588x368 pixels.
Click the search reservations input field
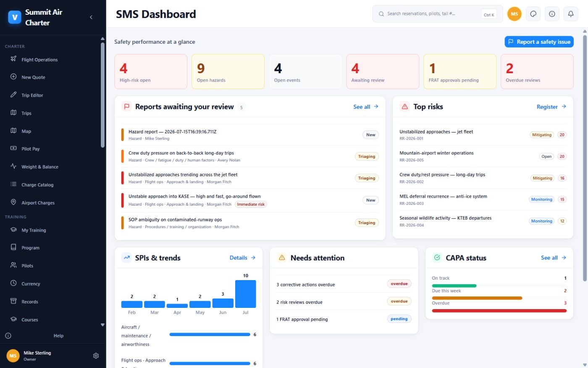pos(437,14)
